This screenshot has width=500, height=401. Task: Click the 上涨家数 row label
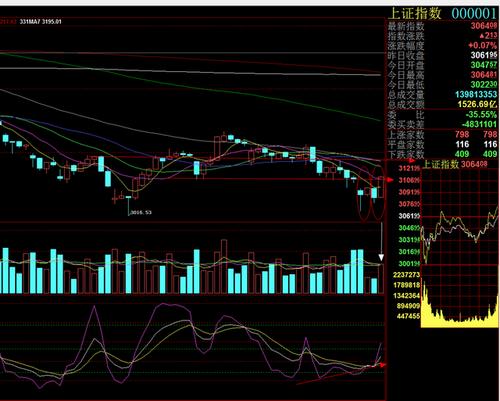click(x=406, y=135)
